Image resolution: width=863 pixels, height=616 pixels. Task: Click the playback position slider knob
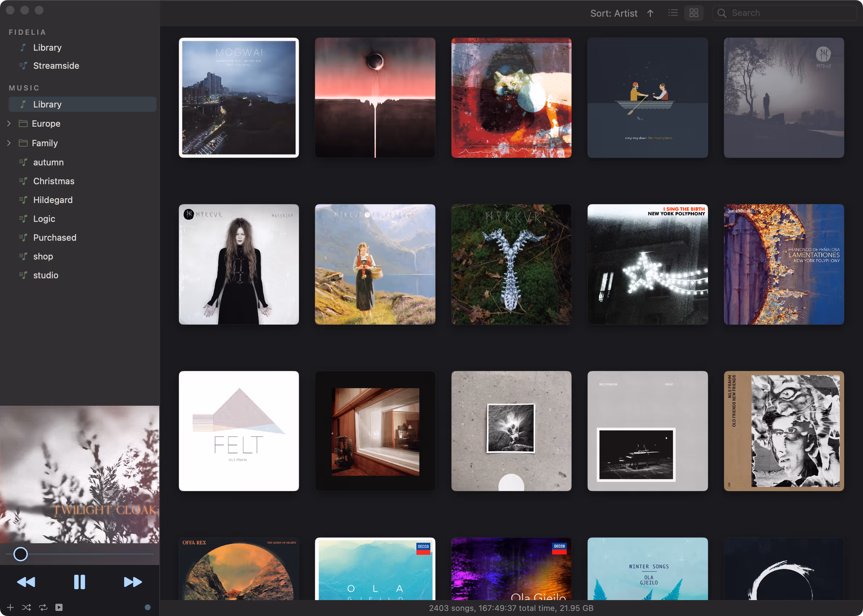(x=21, y=554)
